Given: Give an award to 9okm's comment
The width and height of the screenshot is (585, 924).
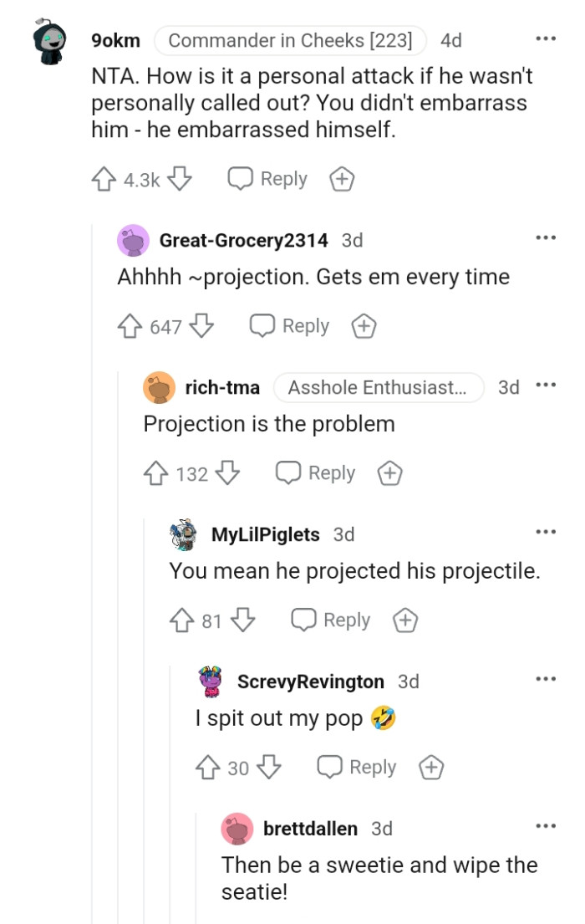Looking at the screenshot, I should [x=341, y=178].
